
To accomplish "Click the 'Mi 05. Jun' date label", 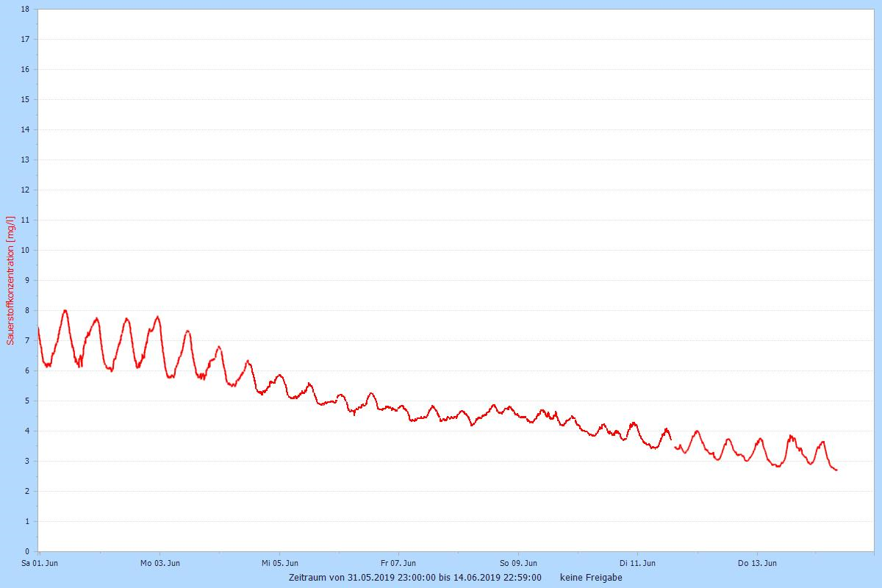I will [x=280, y=564].
